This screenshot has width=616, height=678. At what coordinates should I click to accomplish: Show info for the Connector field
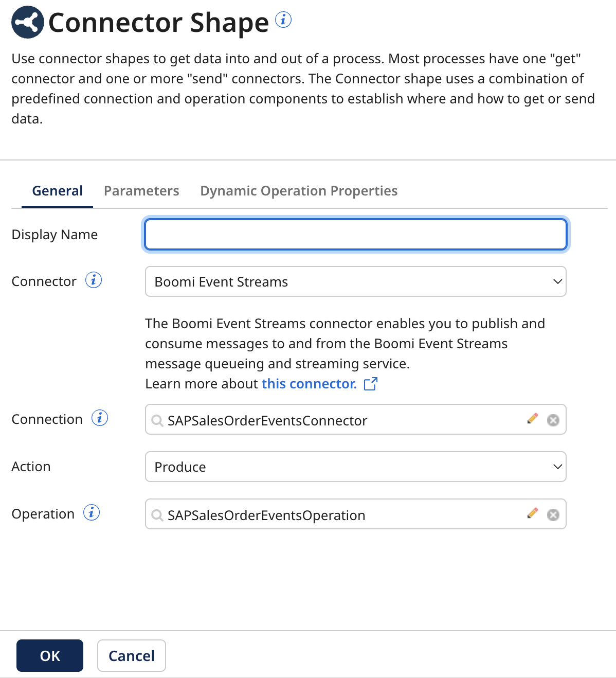(x=93, y=280)
